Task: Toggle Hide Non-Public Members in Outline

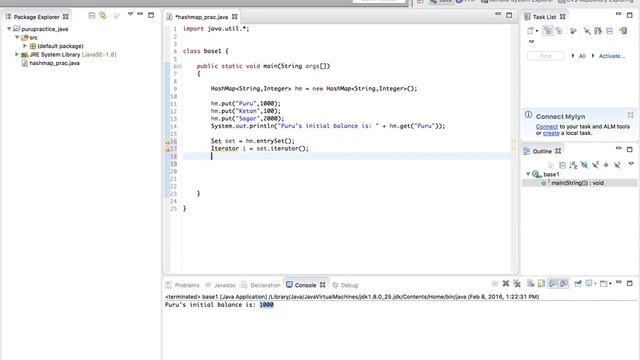Action: [x=606, y=165]
